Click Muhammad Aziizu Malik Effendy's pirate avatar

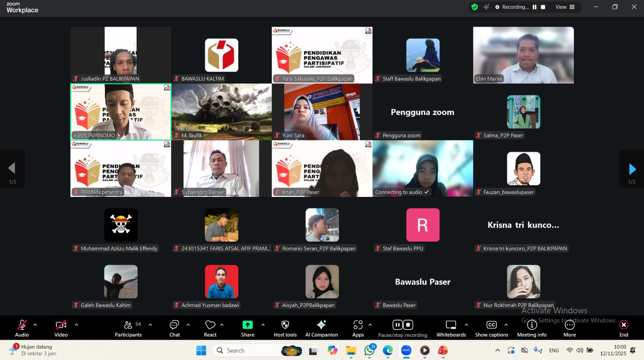click(x=121, y=225)
